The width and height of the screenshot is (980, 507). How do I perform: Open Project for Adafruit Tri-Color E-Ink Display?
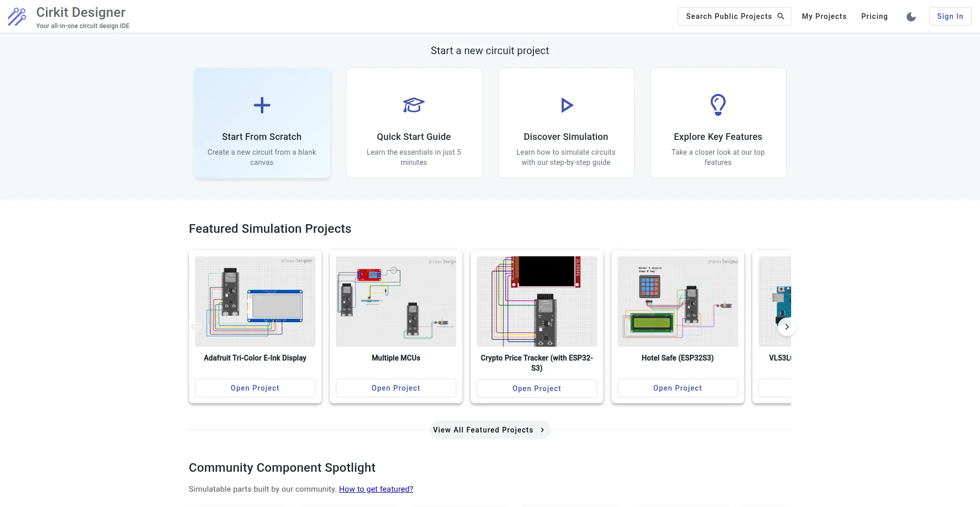pos(255,388)
